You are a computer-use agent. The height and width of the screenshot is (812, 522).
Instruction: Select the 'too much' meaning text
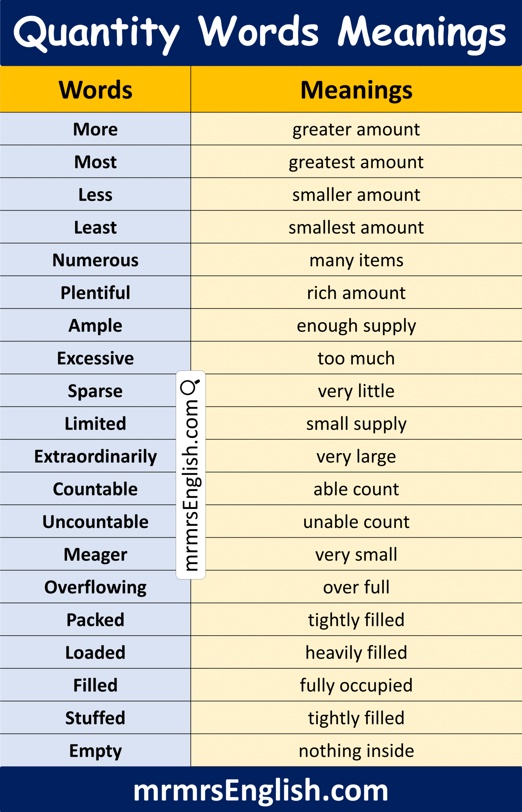click(356, 358)
